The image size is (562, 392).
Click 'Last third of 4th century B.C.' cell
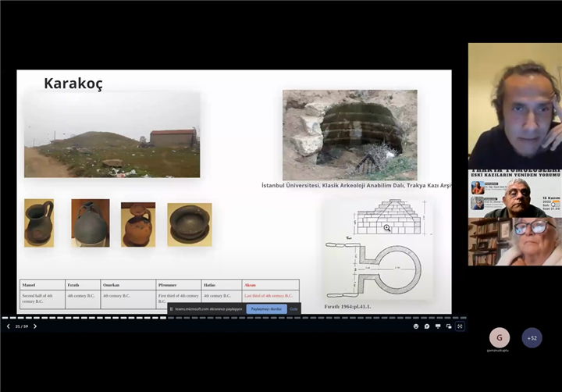(x=271, y=297)
